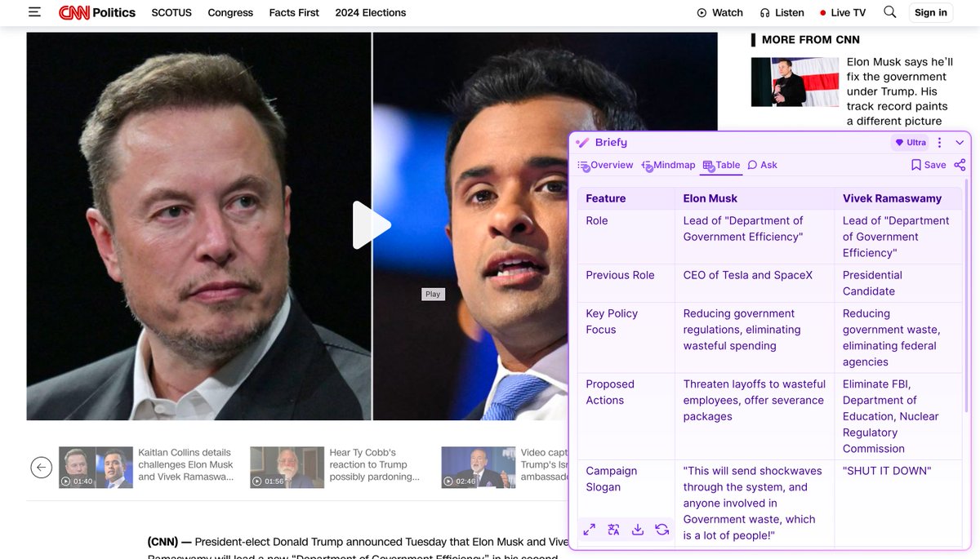This screenshot has height=559, width=980.
Task: Share the Briefy summary
Action: [x=960, y=165]
